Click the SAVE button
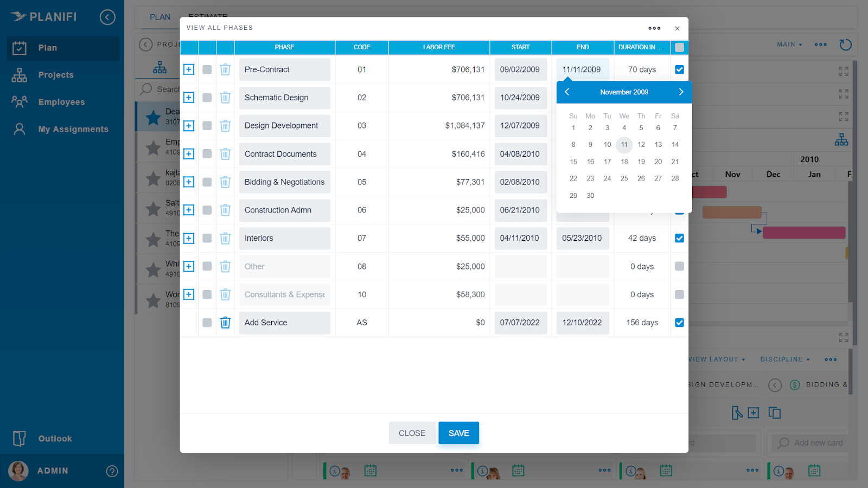868x488 pixels. 458,433
